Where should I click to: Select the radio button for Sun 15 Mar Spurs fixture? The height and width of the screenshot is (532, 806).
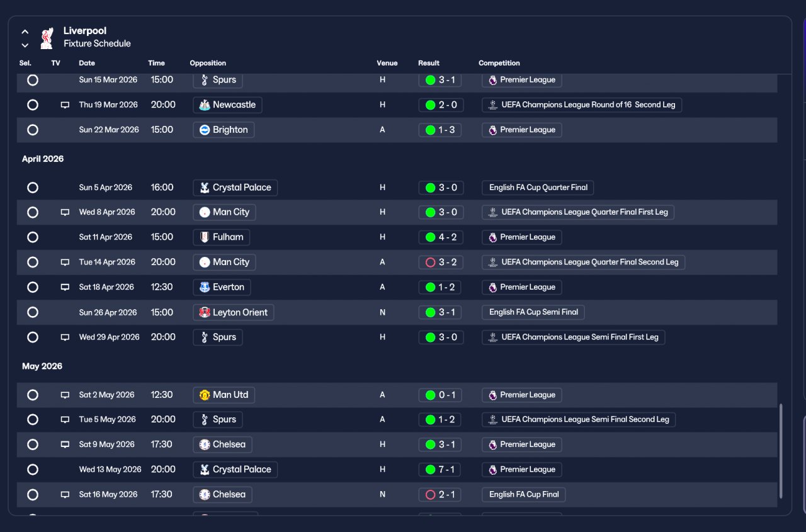coord(33,80)
